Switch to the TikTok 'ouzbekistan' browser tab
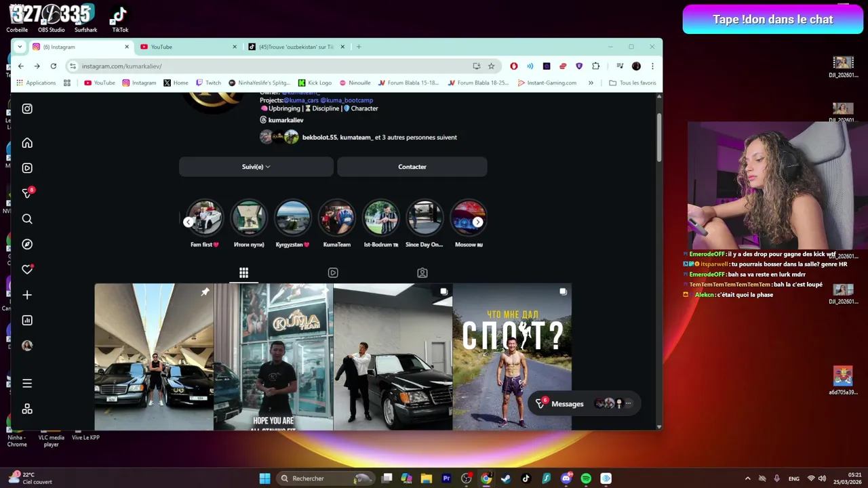Screen dimensions: 868x488 click(x=296, y=47)
